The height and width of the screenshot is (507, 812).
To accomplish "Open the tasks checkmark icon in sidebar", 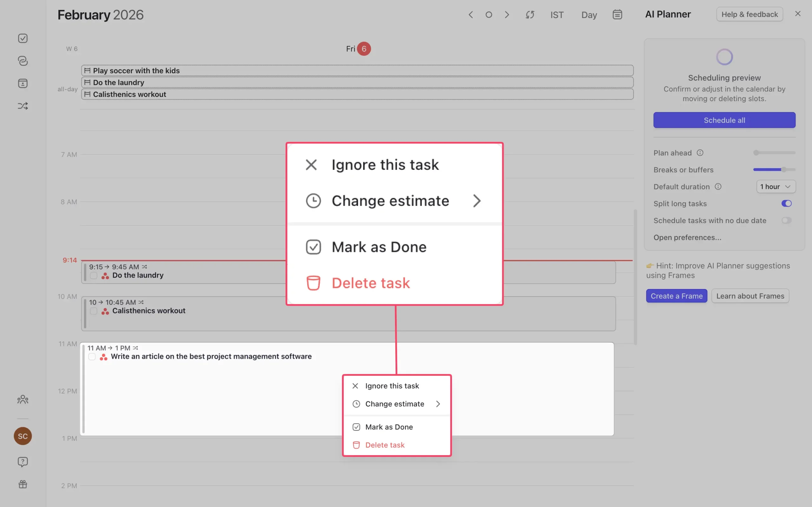I will point(23,38).
